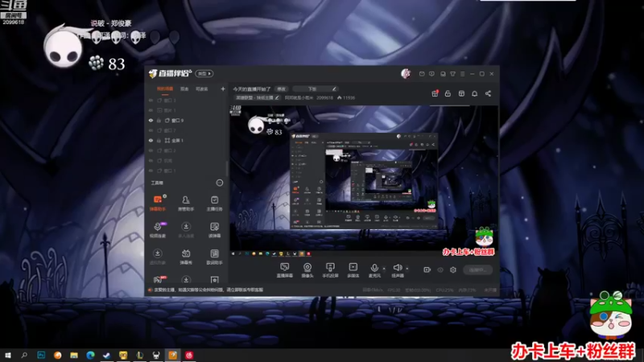The height and width of the screenshot is (362, 644).
Task: Click the long edit field beside the 修改 button
Action: pyautogui.click(x=315, y=88)
